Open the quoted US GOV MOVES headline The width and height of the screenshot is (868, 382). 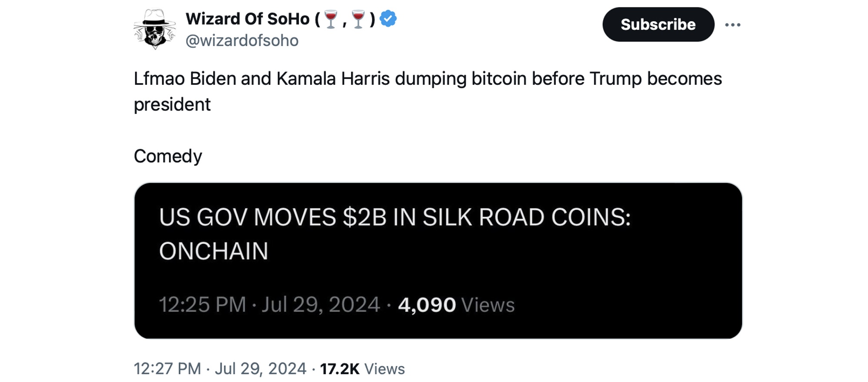point(394,217)
